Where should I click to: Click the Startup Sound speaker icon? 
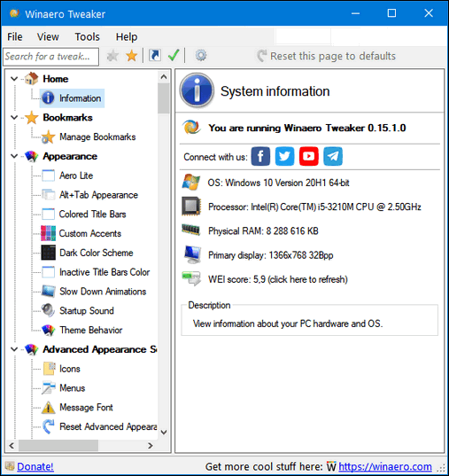tap(48, 310)
